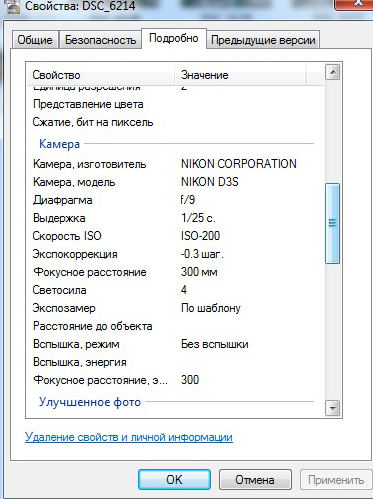Select the Подробно tab

click(x=174, y=39)
